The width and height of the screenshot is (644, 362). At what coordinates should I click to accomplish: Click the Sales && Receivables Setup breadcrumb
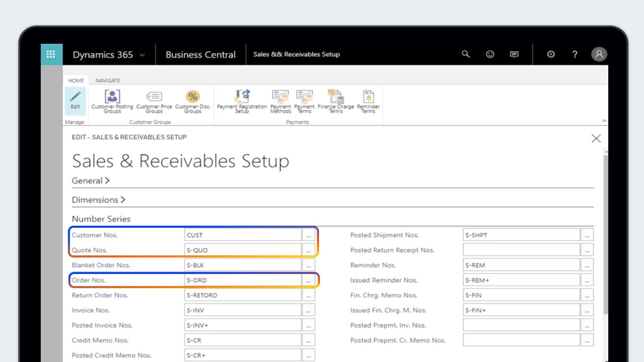tap(296, 54)
